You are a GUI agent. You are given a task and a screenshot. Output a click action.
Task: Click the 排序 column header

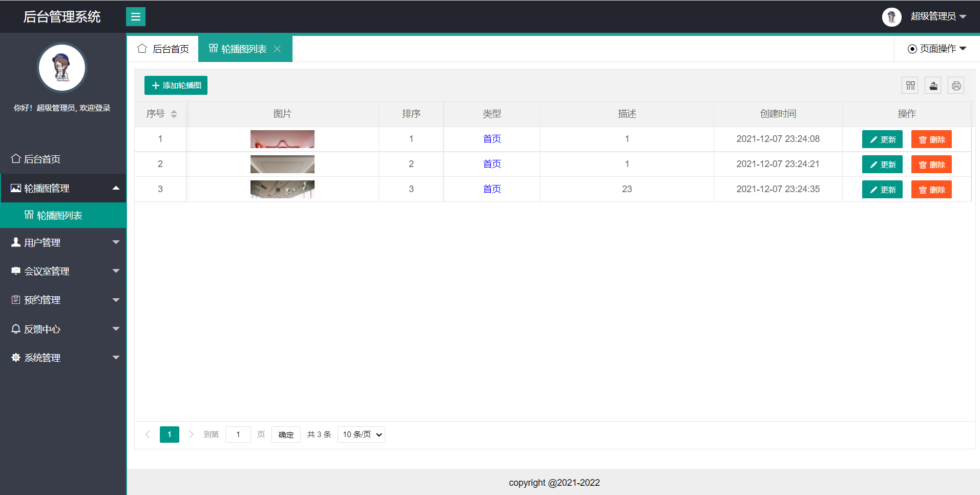click(411, 114)
